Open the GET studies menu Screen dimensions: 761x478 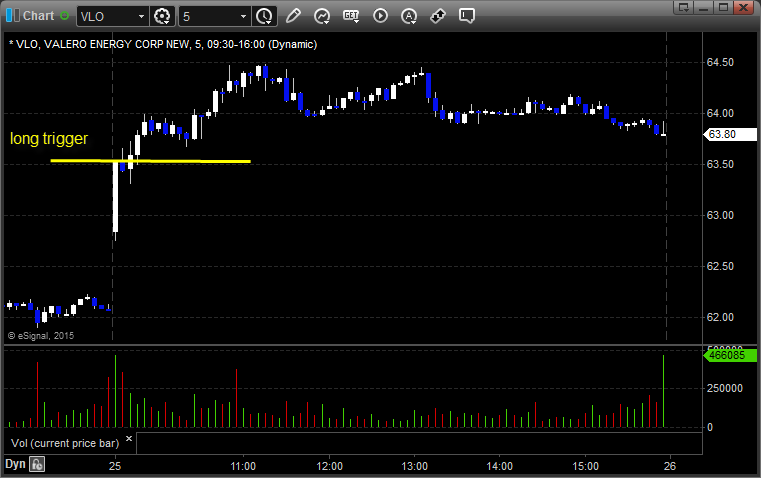pos(351,16)
